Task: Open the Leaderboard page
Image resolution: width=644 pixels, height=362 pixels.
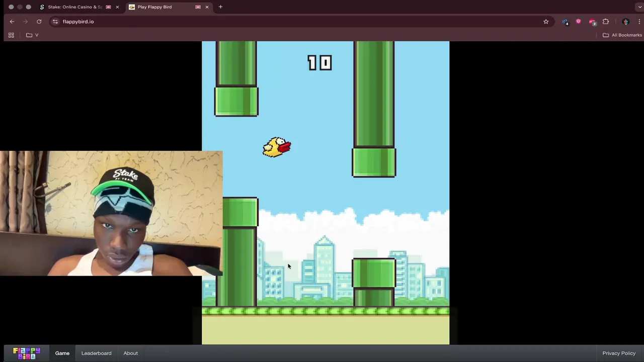Action: click(97, 353)
